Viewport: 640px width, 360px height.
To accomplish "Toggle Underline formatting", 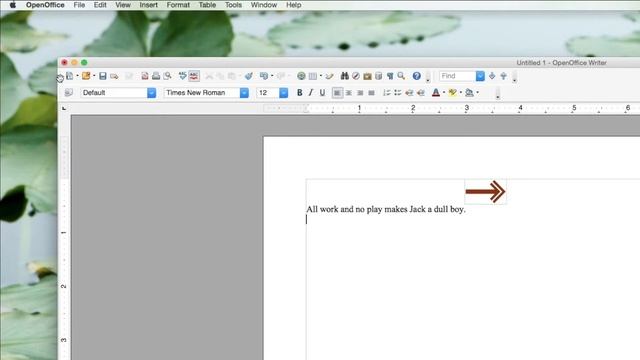I will click(x=322, y=93).
